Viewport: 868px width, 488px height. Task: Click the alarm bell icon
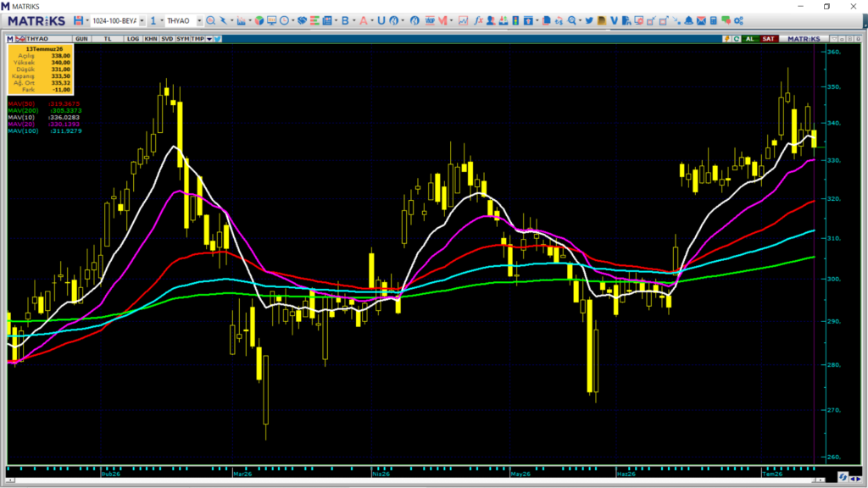[x=688, y=20]
